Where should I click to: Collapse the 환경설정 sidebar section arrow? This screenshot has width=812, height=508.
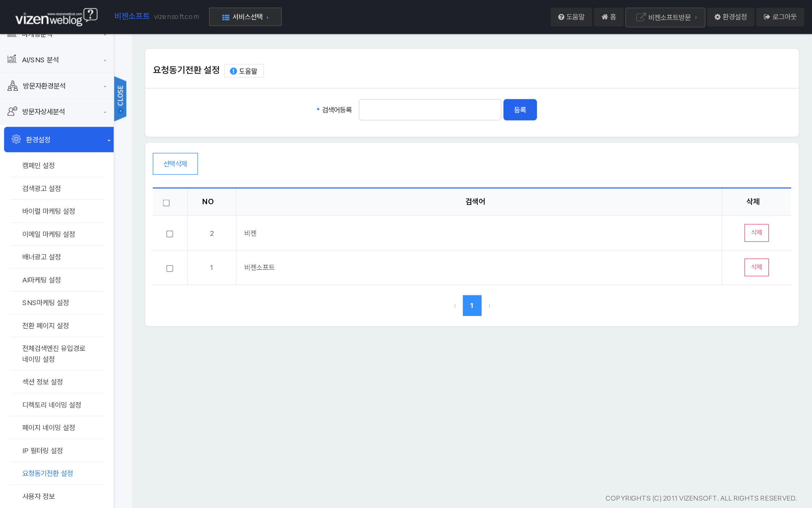pyautogui.click(x=109, y=141)
